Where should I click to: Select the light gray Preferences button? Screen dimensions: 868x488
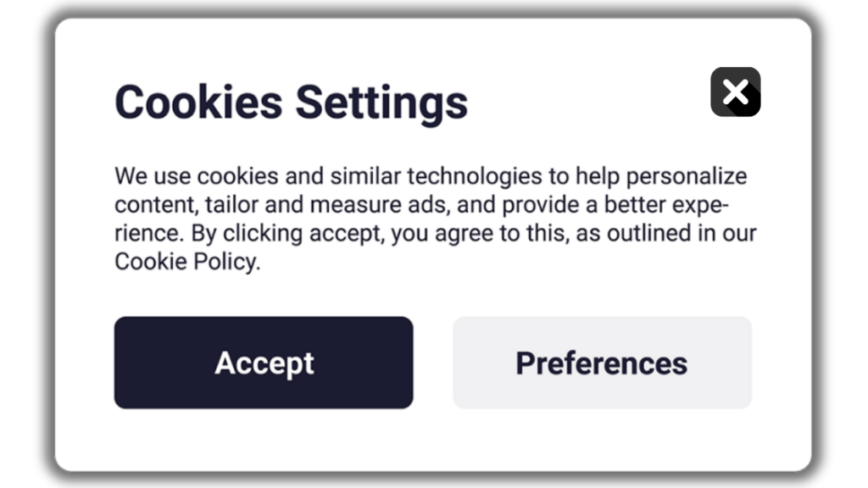602,363
